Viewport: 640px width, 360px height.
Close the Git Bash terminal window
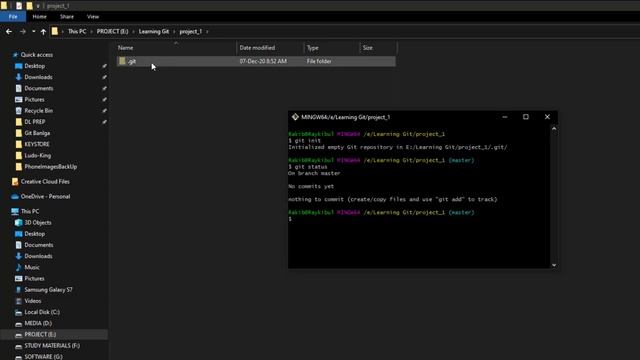pos(547,117)
